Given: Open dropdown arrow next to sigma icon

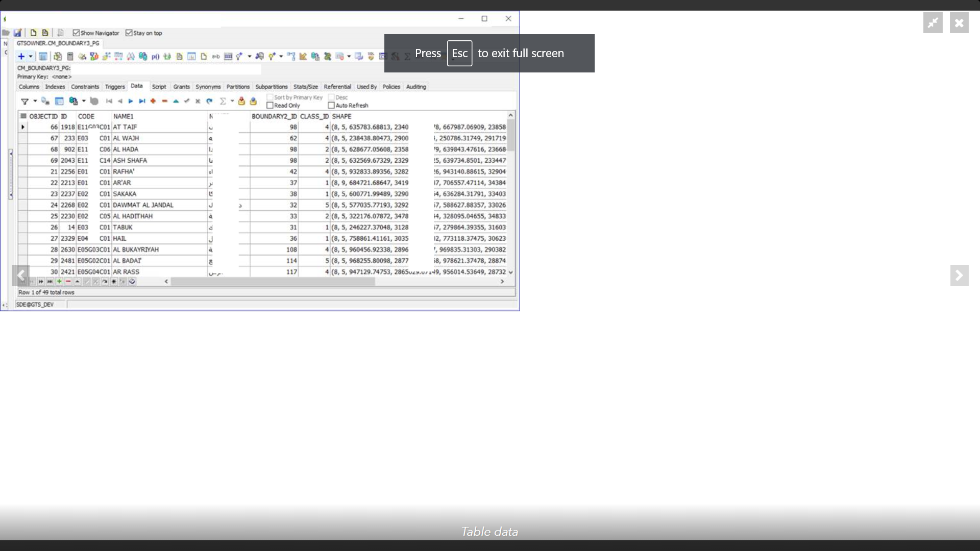Looking at the screenshot, I should point(232,101).
